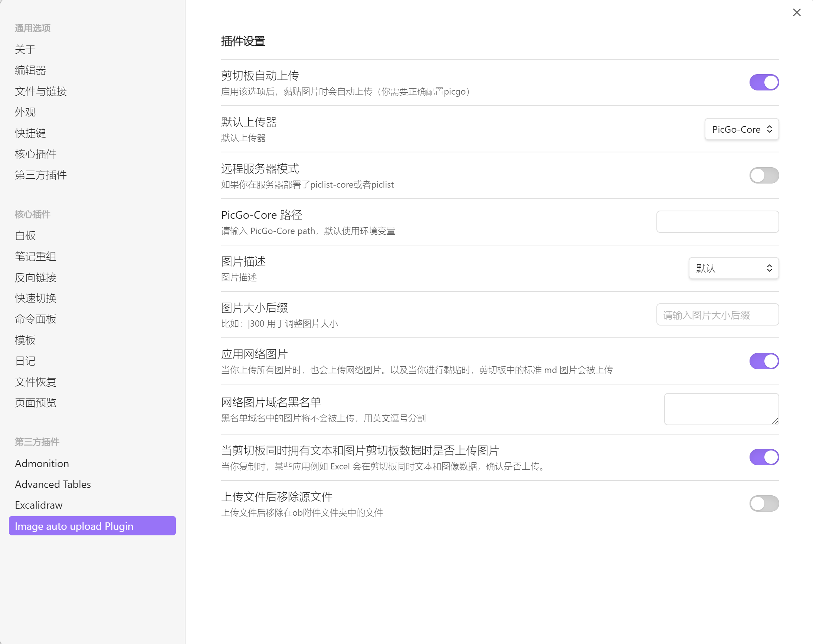Click the 图片大小后缀 input field
The width and height of the screenshot is (813, 644).
[717, 315]
